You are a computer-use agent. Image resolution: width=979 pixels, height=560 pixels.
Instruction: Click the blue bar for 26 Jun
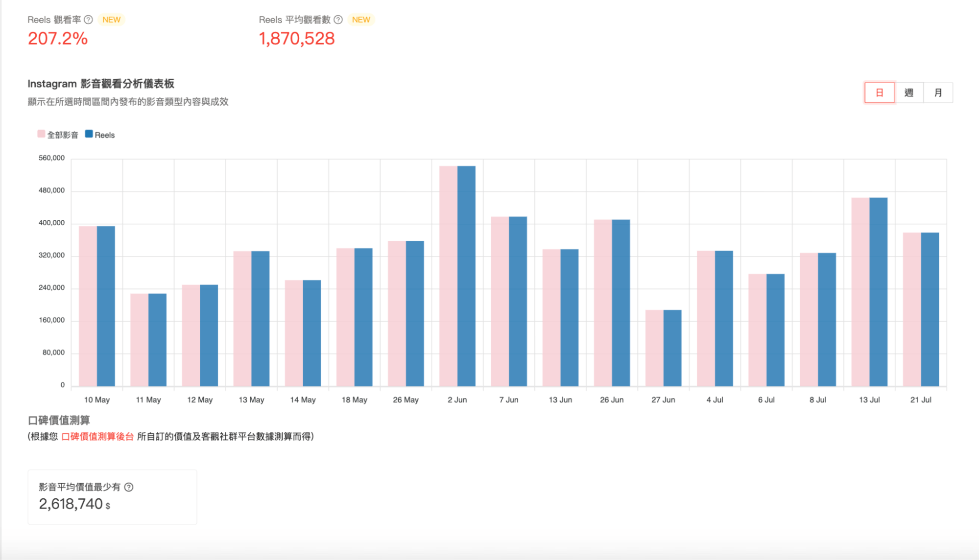coord(621,303)
